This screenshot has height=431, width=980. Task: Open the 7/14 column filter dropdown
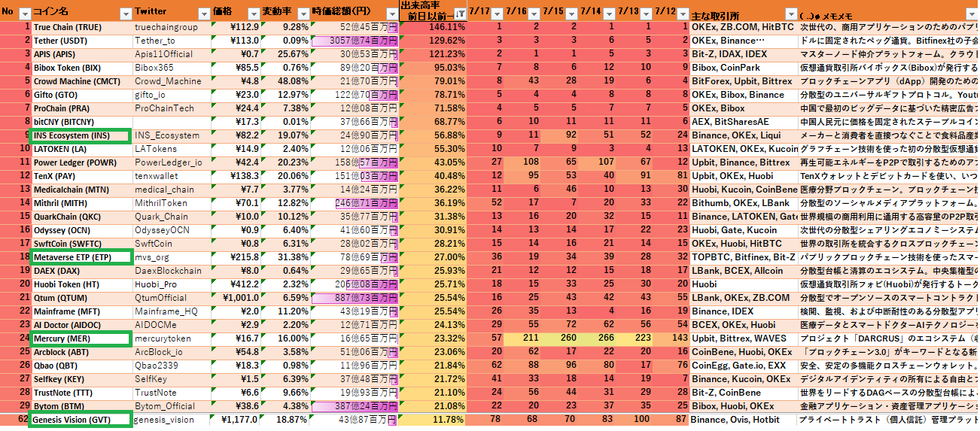coord(608,14)
